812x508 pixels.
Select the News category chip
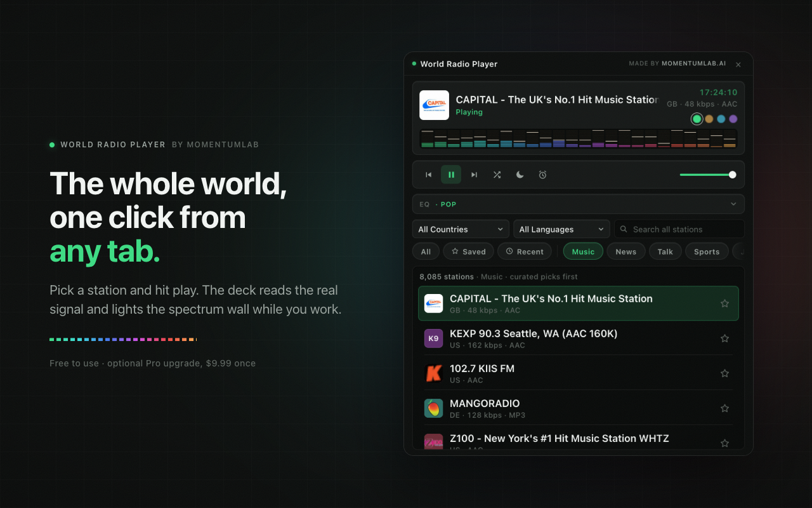pos(625,251)
